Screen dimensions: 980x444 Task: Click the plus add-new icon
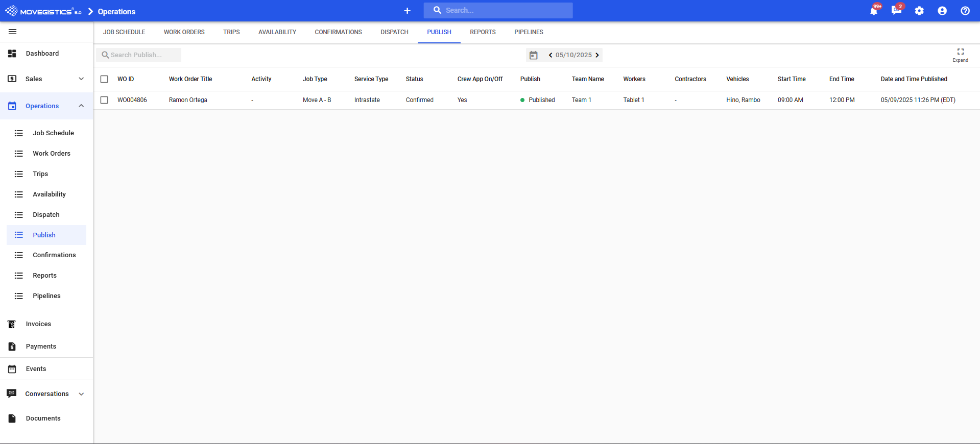pos(407,11)
